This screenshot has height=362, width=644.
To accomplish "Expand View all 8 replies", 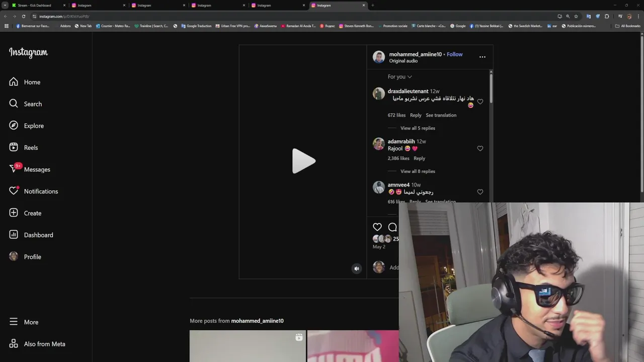I will tap(418, 171).
